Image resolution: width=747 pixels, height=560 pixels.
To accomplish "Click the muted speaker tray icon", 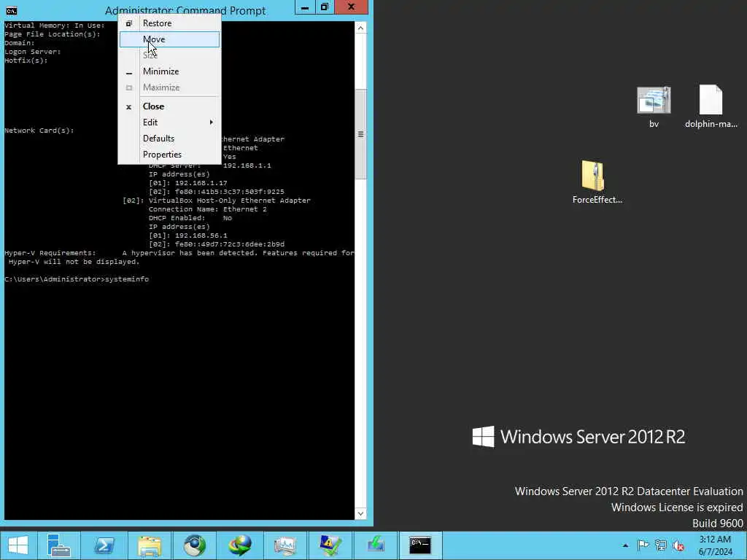I will point(678,545).
